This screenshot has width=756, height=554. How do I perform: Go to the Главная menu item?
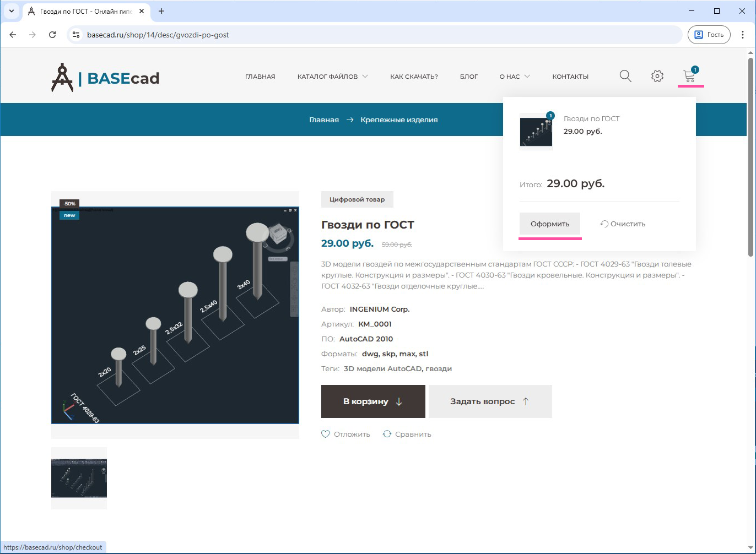260,77
